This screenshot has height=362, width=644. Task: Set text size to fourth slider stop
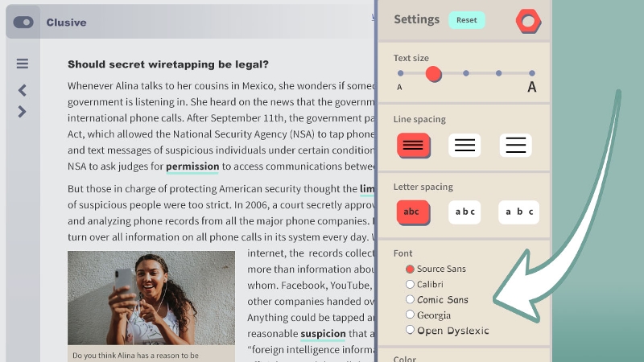(498, 73)
